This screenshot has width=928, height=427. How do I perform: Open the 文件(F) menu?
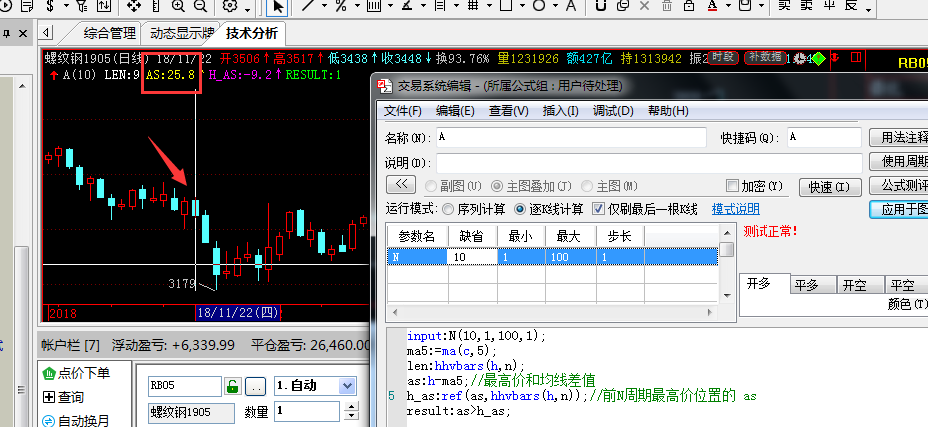tap(402, 111)
